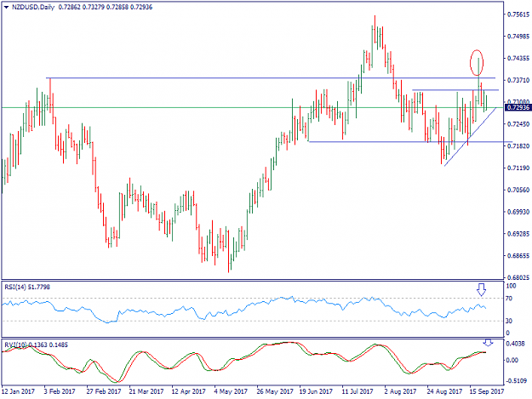This screenshot has width=532, height=399.
Task: Click the 12 Jan 2017 date label
Action: (19, 391)
